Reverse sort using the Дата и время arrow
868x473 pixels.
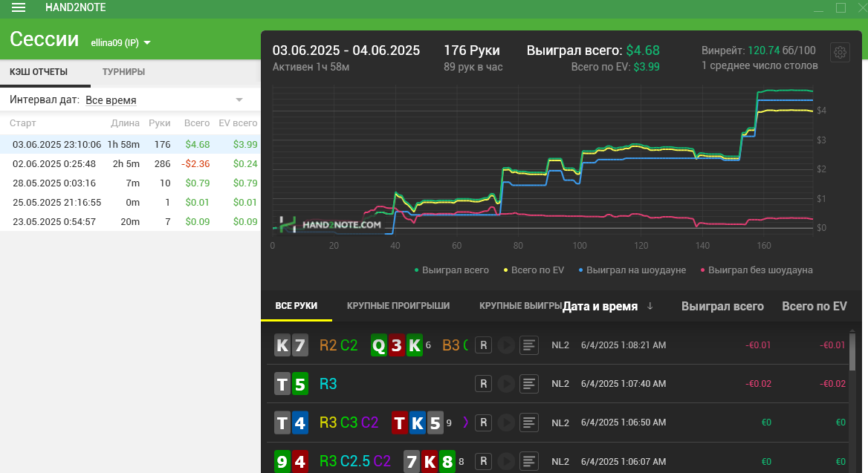pyautogui.click(x=650, y=306)
